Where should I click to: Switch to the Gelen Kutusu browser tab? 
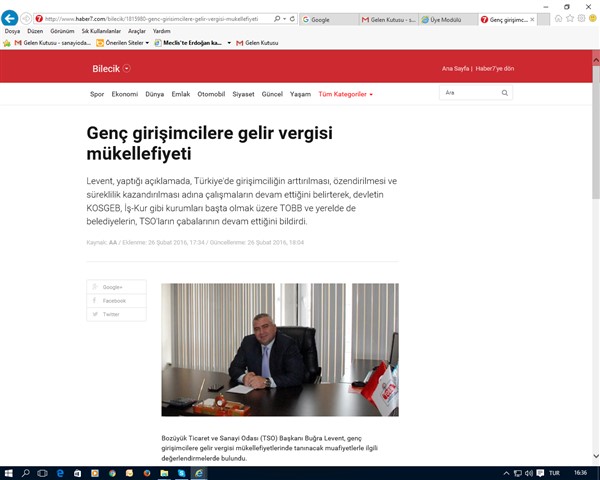(x=389, y=19)
